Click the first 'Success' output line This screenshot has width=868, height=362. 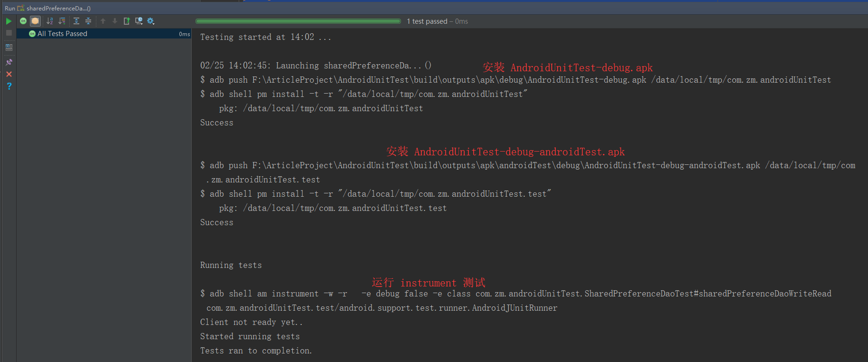click(217, 123)
